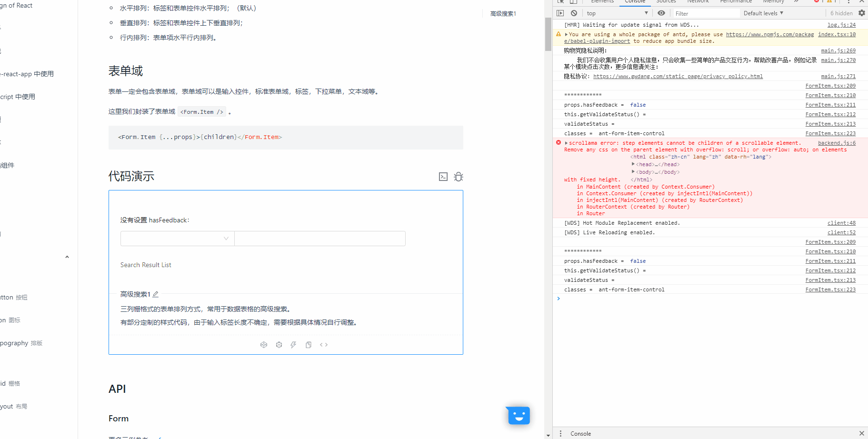
Task: Choose the JavaScript context 'top' dropdown
Action: pos(617,13)
